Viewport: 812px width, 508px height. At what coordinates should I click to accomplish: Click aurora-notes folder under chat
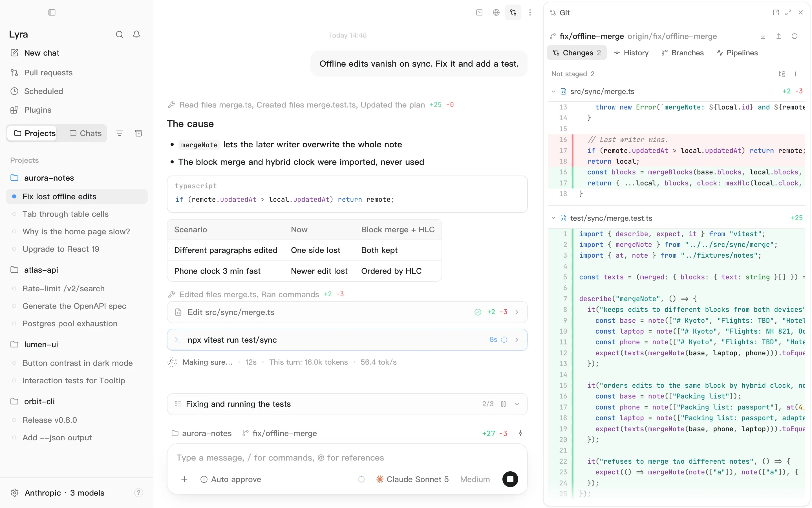(202, 433)
